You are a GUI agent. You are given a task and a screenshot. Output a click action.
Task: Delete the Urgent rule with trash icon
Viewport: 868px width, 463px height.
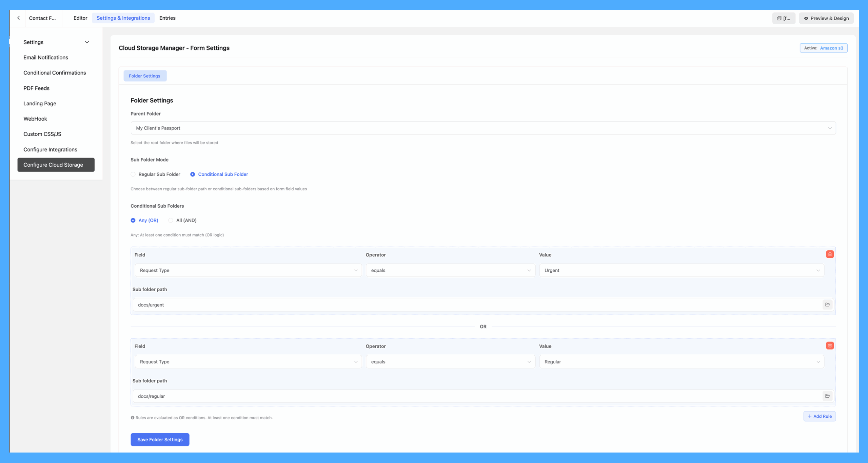coord(829,254)
